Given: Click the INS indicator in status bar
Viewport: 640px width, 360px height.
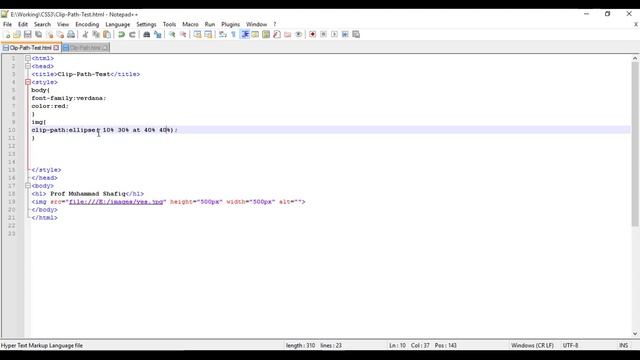Looking at the screenshot, I should tap(624, 345).
